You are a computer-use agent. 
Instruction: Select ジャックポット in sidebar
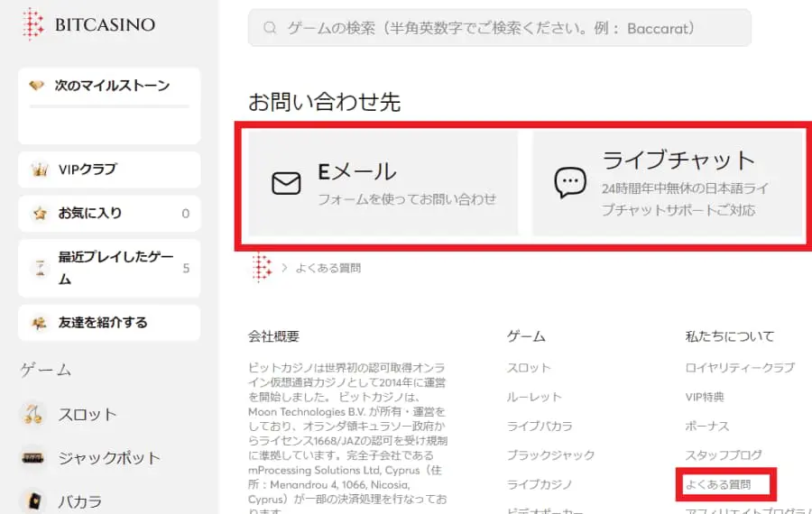[x=109, y=458]
